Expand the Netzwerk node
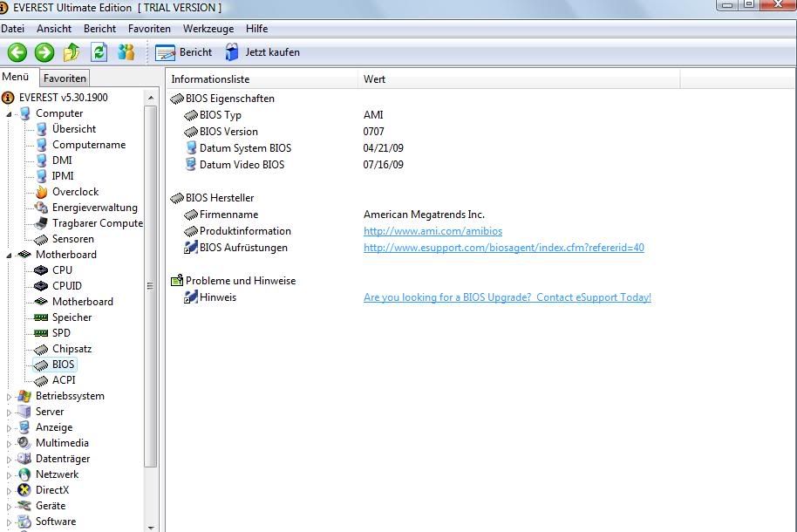Image resolution: width=797 pixels, height=532 pixels. pos(9,475)
